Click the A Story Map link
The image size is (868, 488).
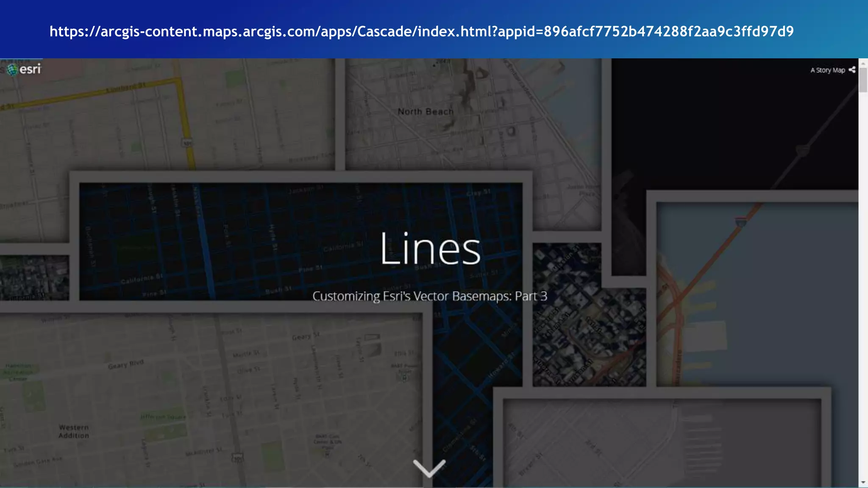[x=828, y=70]
